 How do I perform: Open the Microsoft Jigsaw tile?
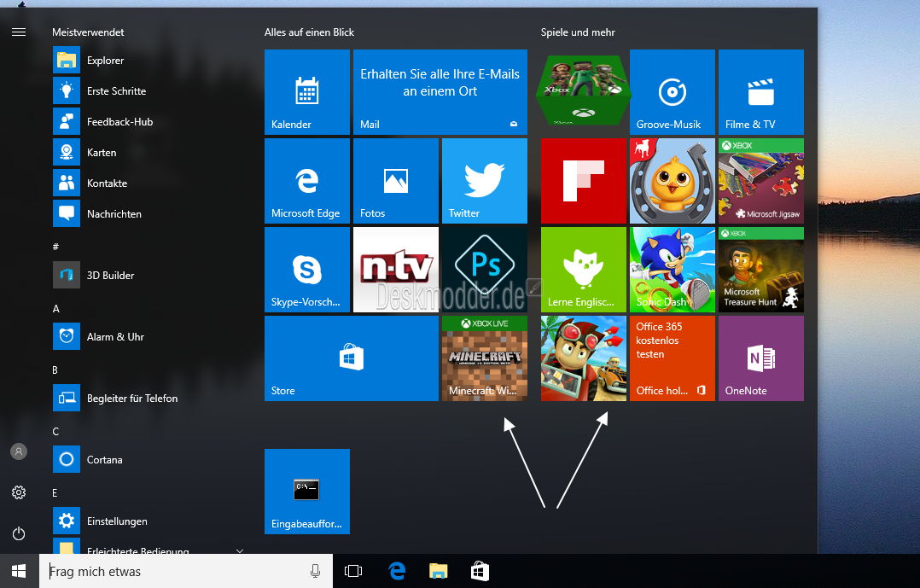click(761, 181)
